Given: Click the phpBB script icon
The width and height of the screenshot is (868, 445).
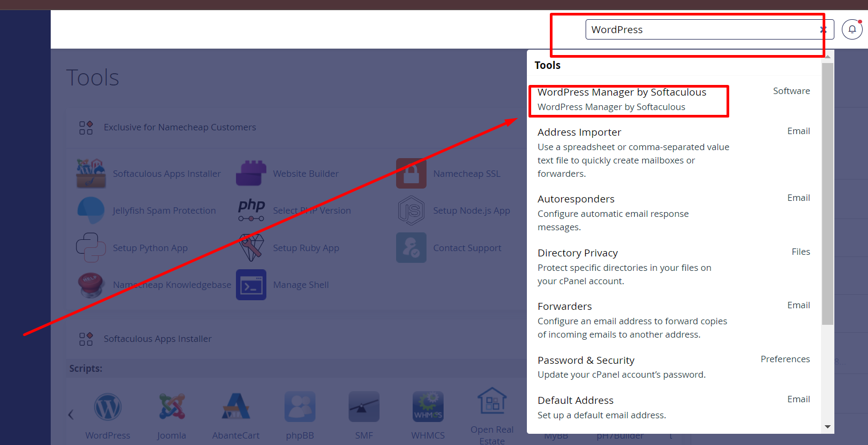Looking at the screenshot, I should (300, 407).
